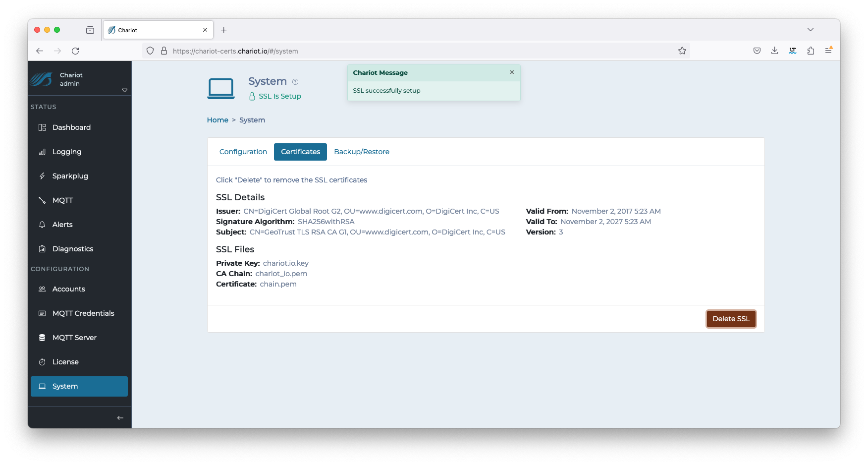Click the chariot.io.key private key filename

click(286, 263)
